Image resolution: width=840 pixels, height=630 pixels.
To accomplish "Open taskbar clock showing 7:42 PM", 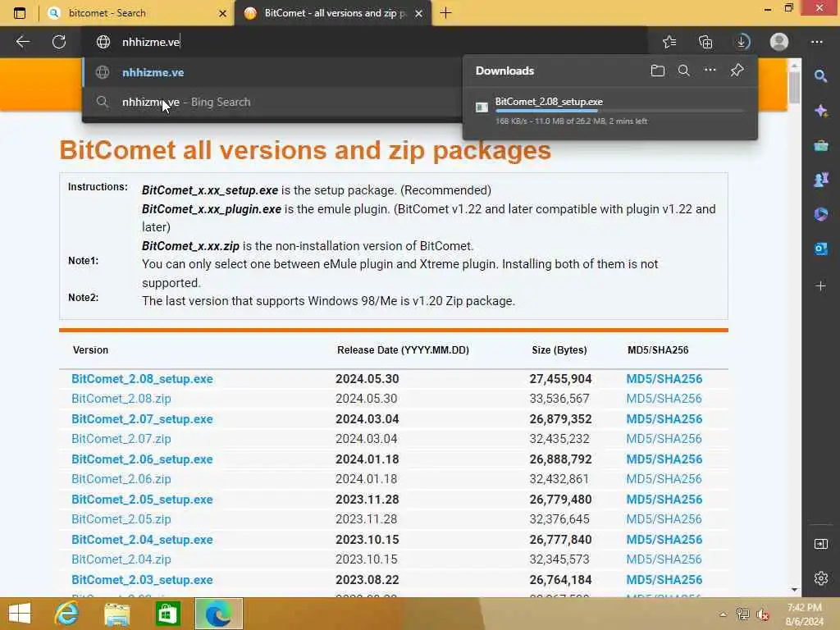I will pyautogui.click(x=804, y=614).
